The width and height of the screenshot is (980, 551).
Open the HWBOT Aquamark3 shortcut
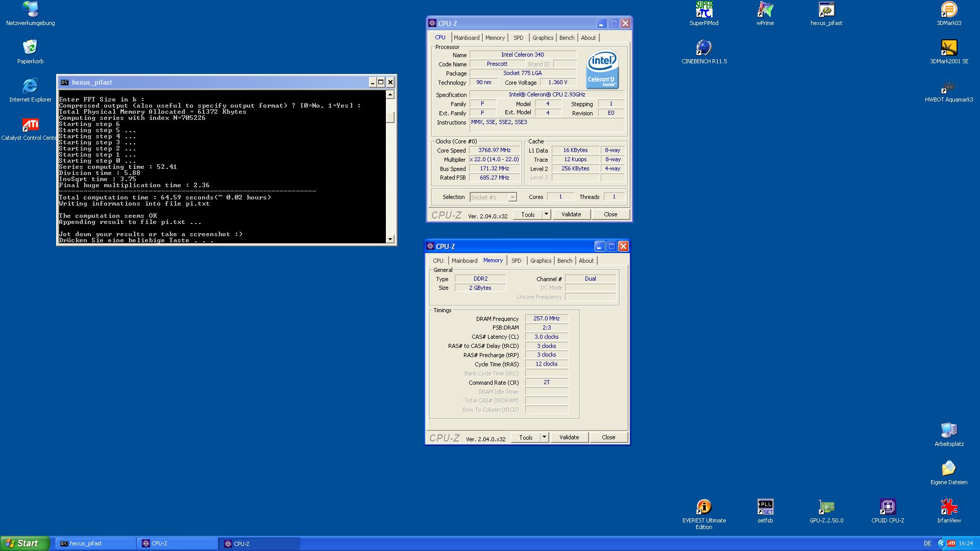[x=949, y=90]
